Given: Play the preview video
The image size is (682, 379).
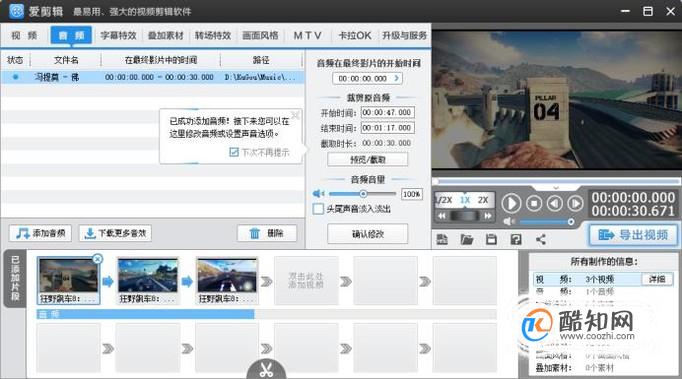Looking at the screenshot, I should pos(511,203).
